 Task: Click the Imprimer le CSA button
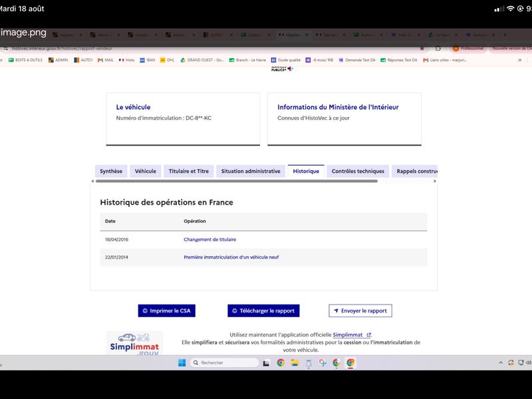(167, 311)
